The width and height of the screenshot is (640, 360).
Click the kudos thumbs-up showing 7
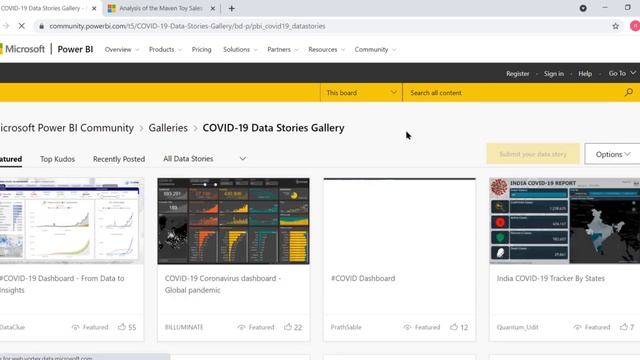pos(623,327)
